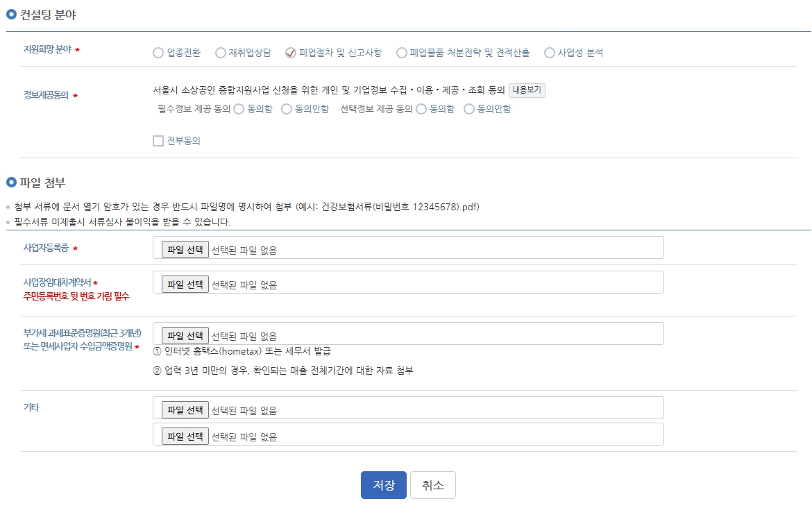Click the 취소 button to cancel

tap(432, 485)
